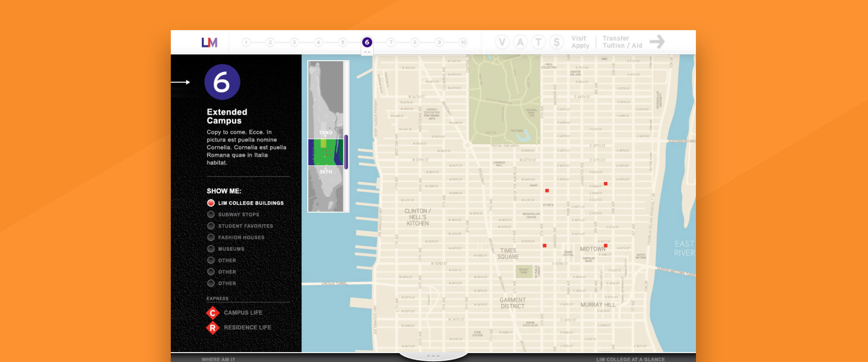The image size is (868, 362).
Task: Click the Extended Campus heading
Action: tap(227, 116)
